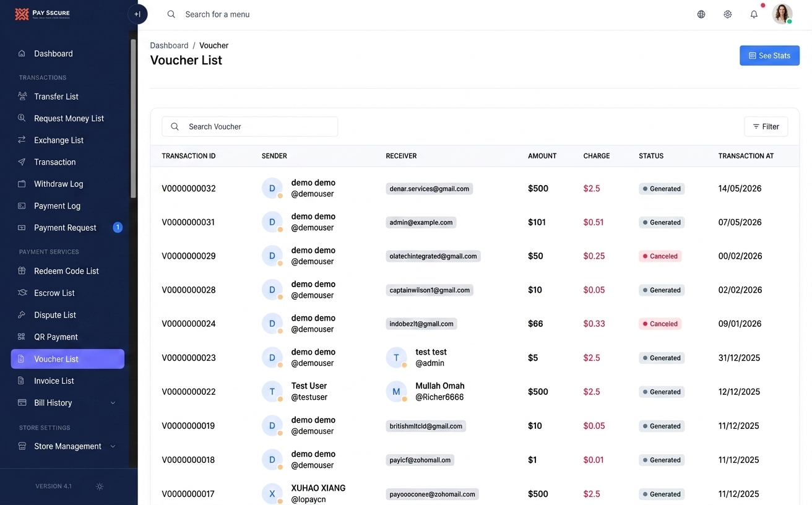Click the $66 amount cell

535,324
